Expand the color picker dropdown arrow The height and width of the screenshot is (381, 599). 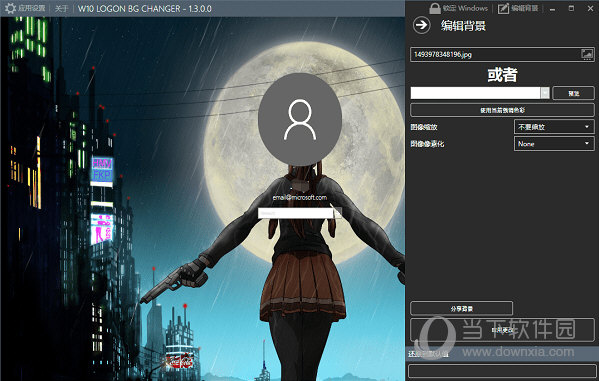(x=545, y=93)
